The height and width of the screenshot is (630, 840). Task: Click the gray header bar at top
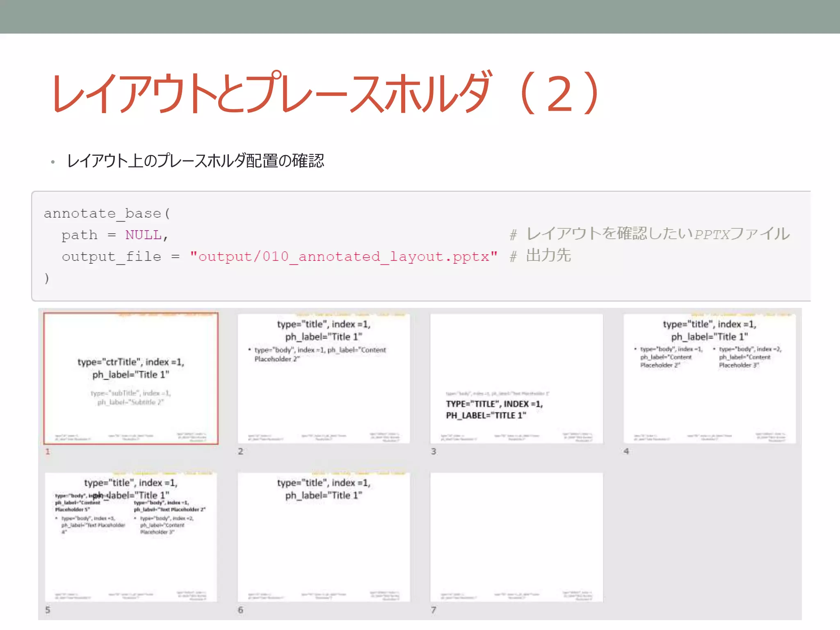(x=420, y=16)
